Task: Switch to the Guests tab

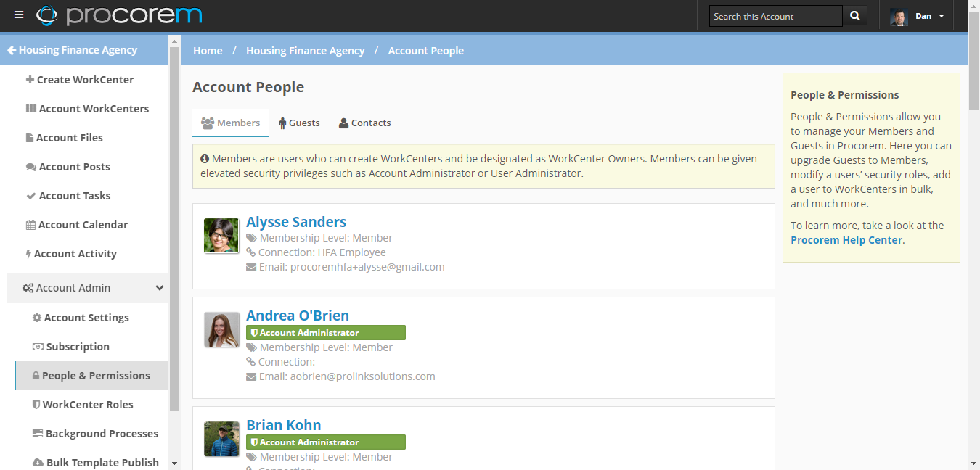Action: pyautogui.click(x=299, y=123)
